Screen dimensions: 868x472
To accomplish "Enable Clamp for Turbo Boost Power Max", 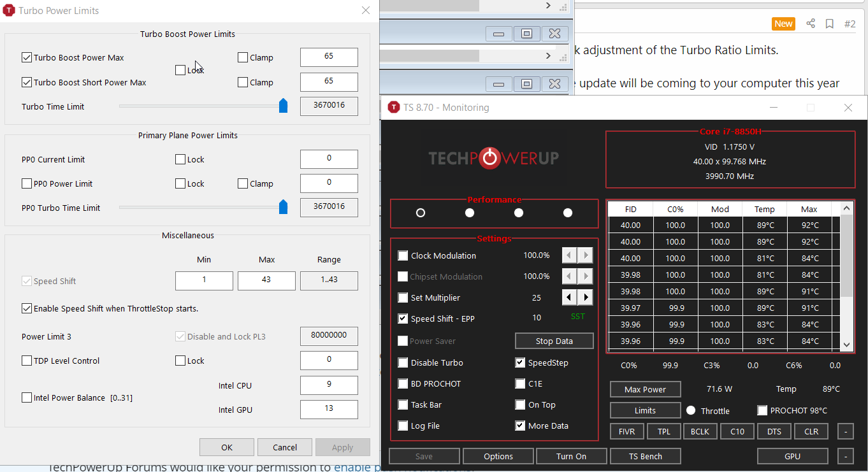I will tap(243, 57).
